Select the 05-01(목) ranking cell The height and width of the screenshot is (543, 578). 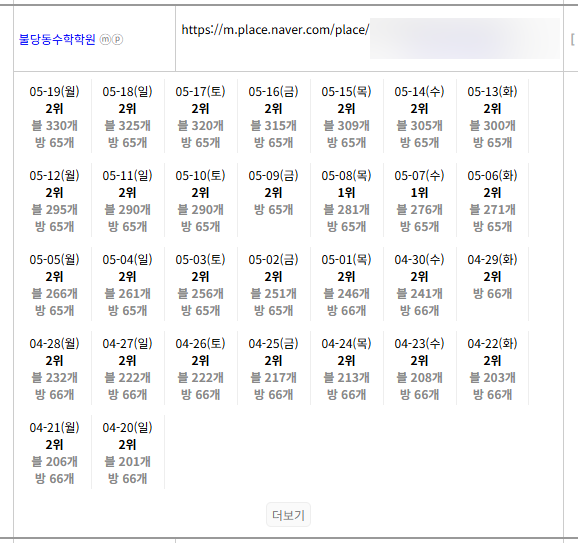(347, 285)
